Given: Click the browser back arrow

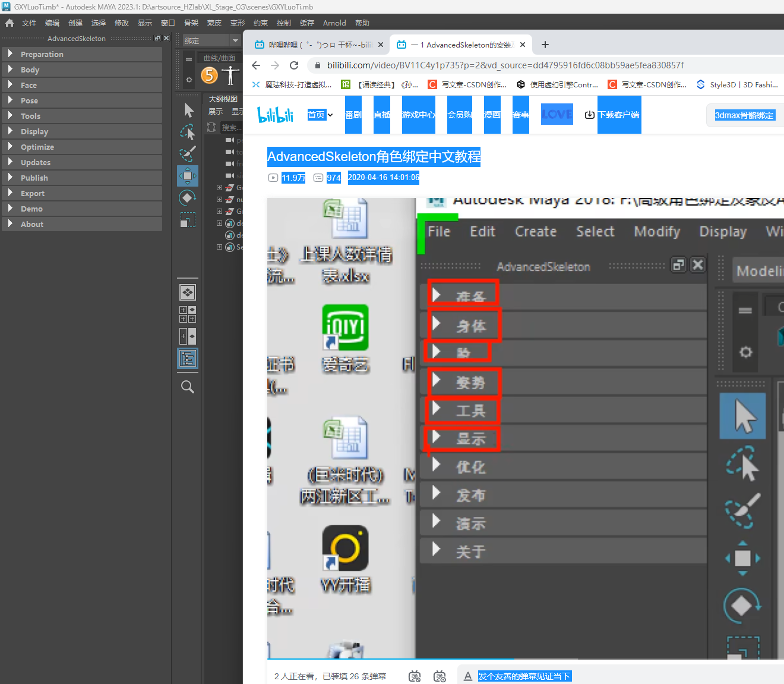Looking at the screenshot, I should point(256,65).
